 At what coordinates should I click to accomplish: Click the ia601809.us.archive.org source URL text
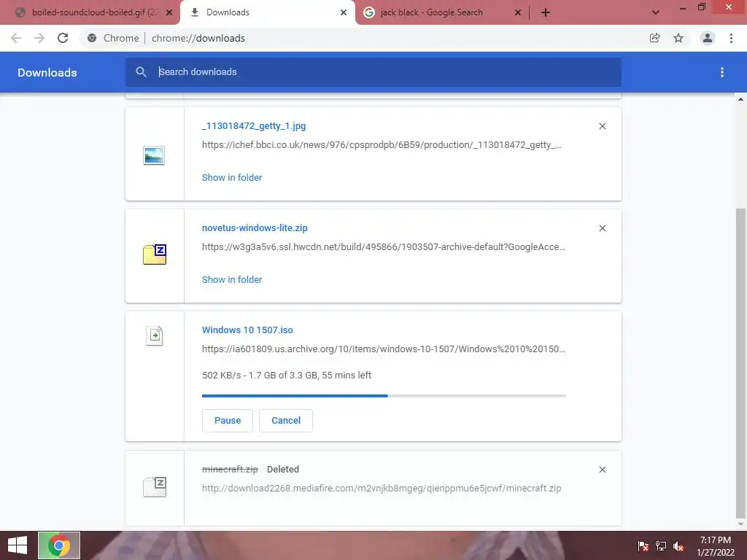tap(384, 349)
